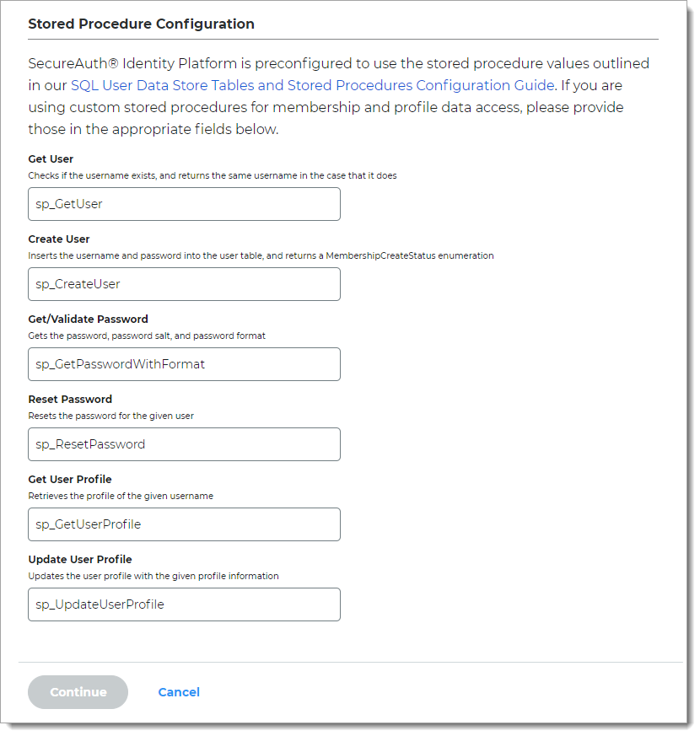Screen dimensions: 700x736
Task: Focus the sp_GetUserProfile text field
Action: 184,524
